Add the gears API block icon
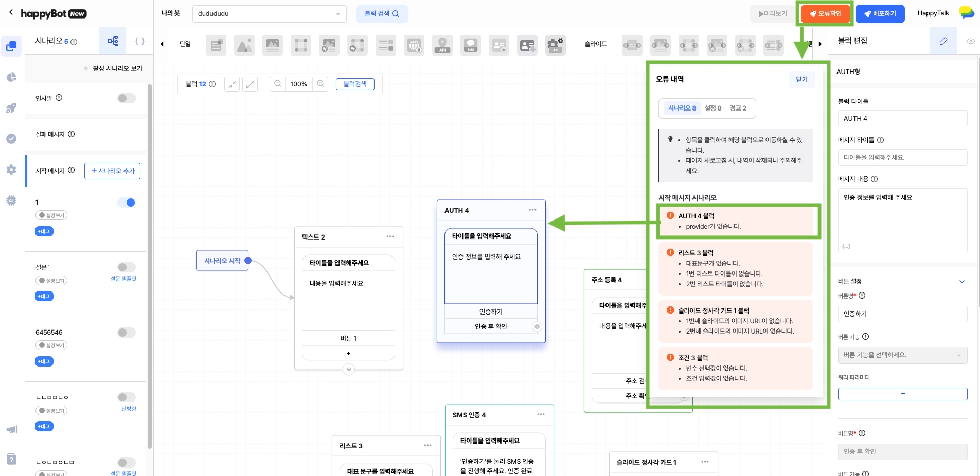 click(556, 45)
